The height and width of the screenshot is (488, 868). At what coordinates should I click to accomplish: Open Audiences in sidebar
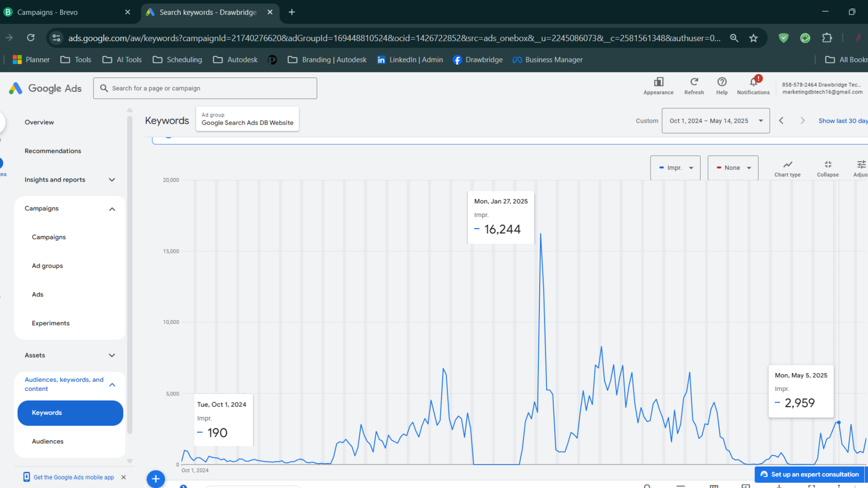coord(47,441)
